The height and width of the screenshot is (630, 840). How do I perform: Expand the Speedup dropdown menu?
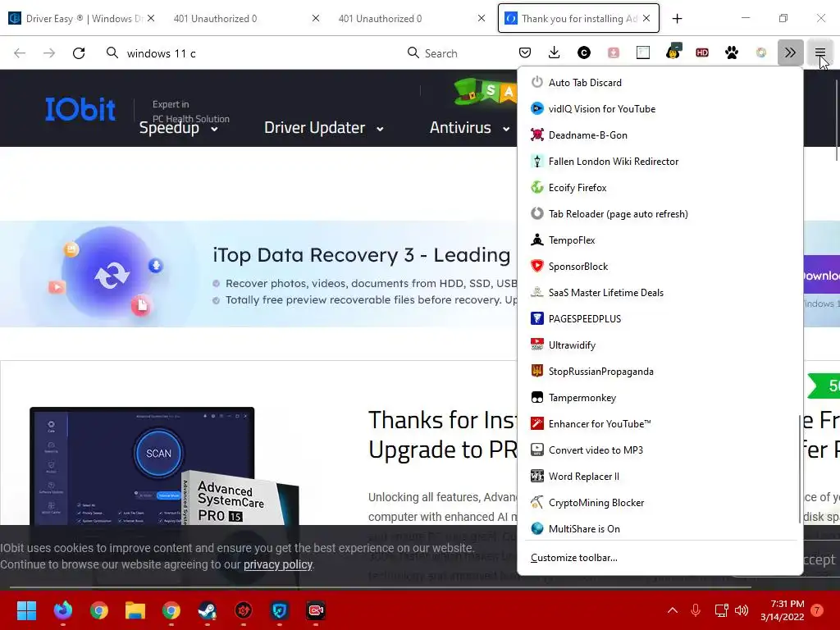[178, 128]
